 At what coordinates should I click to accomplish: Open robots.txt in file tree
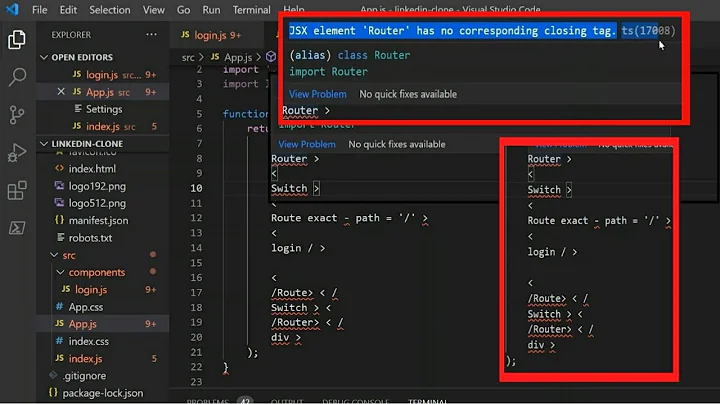103,238
